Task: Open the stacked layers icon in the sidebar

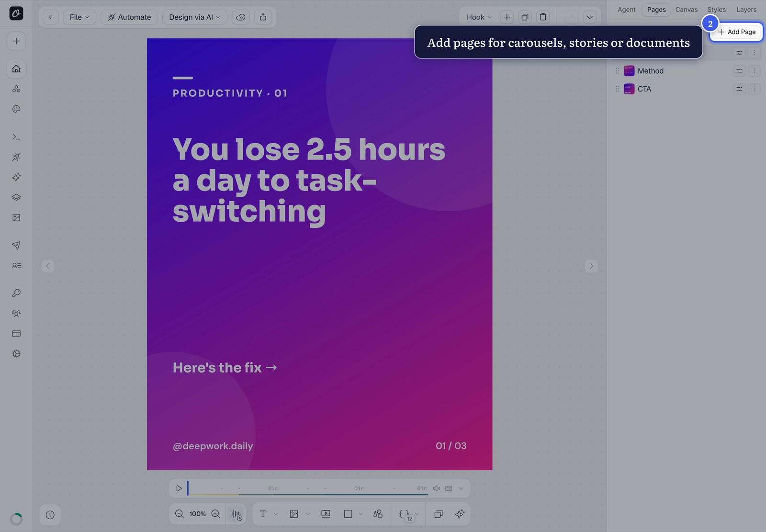Action: click(16, 197)
